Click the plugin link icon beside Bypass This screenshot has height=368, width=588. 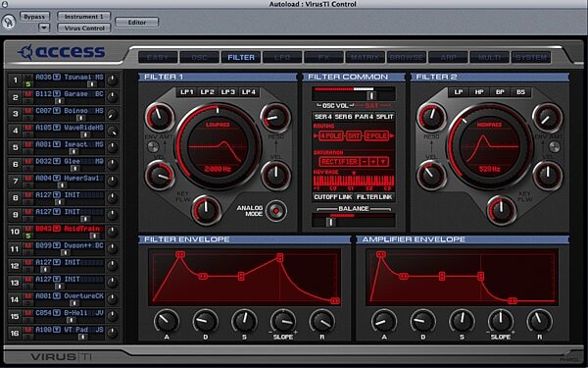[8, 22]
